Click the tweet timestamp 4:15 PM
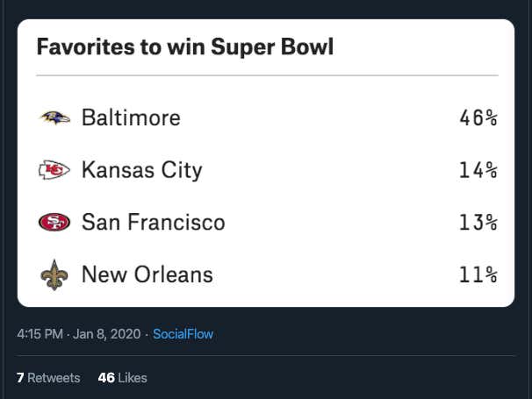 pyautogui.click(x=40, y=334)
